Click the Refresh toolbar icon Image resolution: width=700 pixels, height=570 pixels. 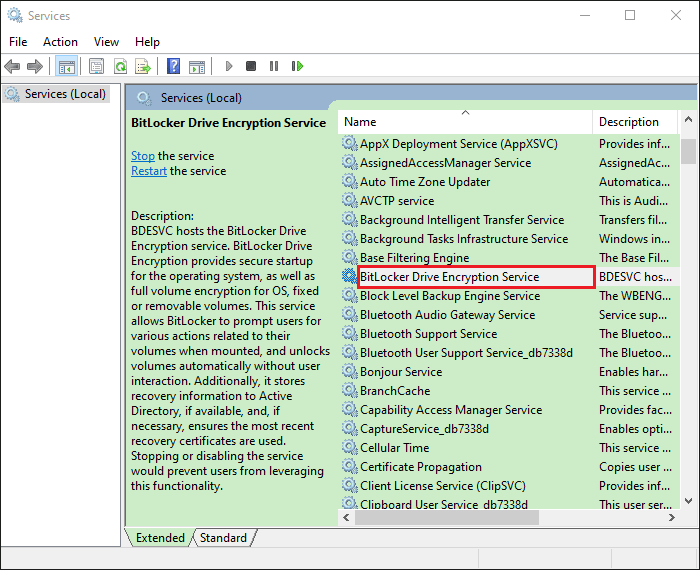coord(120,67)
